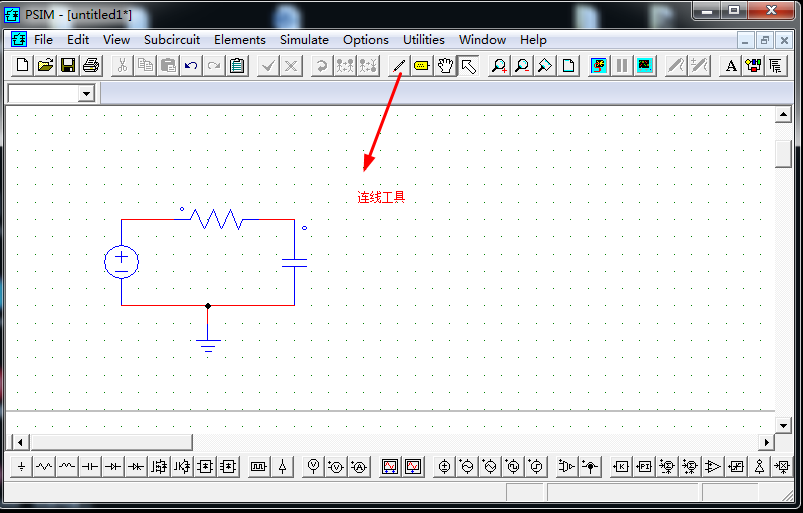
Task: Insert the PI controller block
Action: coord(644,466)
